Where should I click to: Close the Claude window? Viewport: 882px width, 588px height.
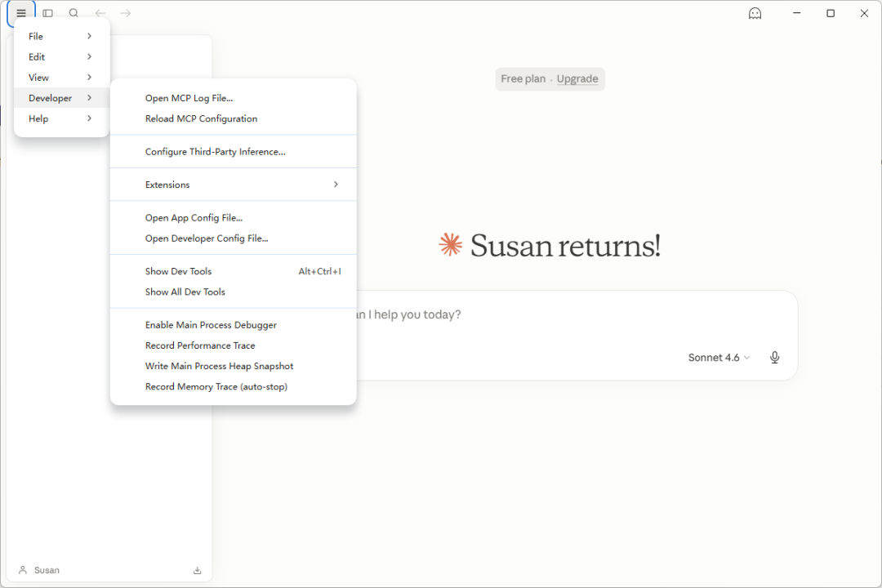coord(864,13)
